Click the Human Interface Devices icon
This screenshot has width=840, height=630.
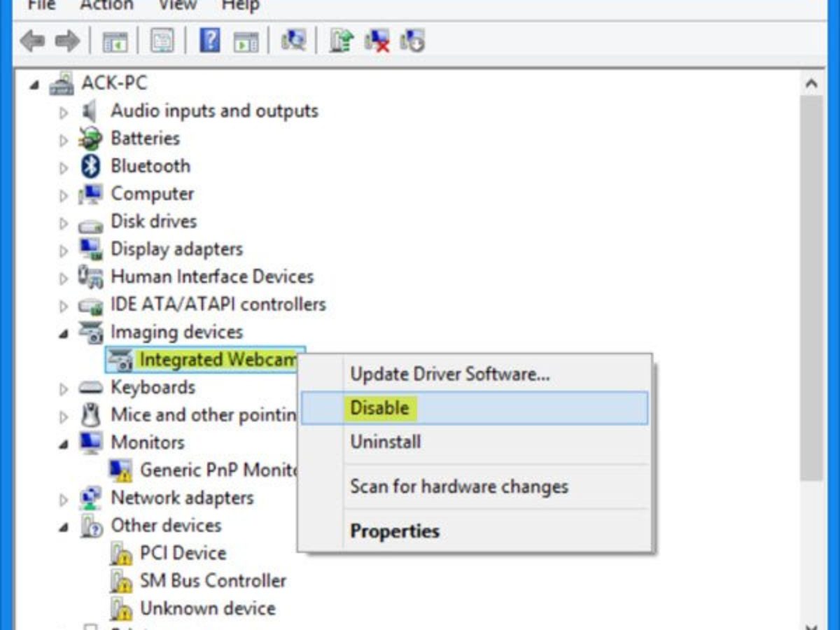click(x=90, y=276)
